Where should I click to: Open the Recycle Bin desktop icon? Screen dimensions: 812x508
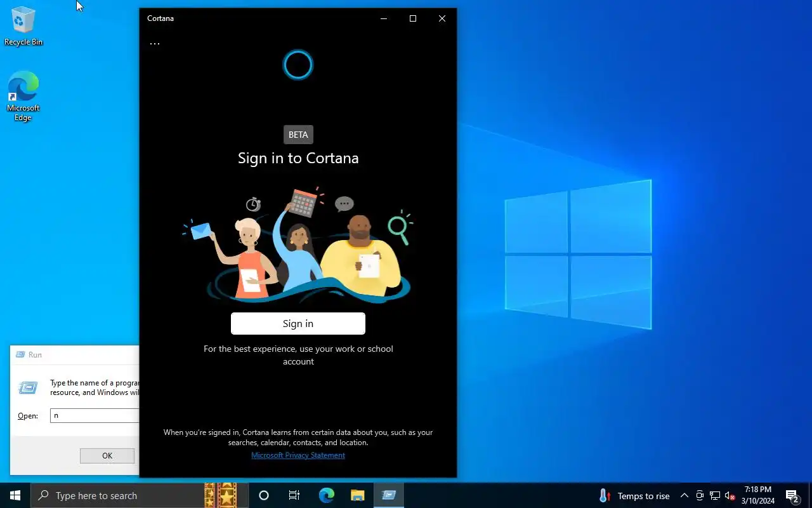pos(23,26)
